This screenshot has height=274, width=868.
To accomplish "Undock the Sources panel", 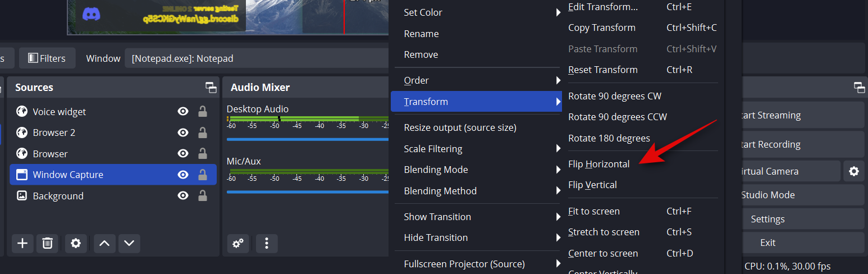I will point(211,88).
